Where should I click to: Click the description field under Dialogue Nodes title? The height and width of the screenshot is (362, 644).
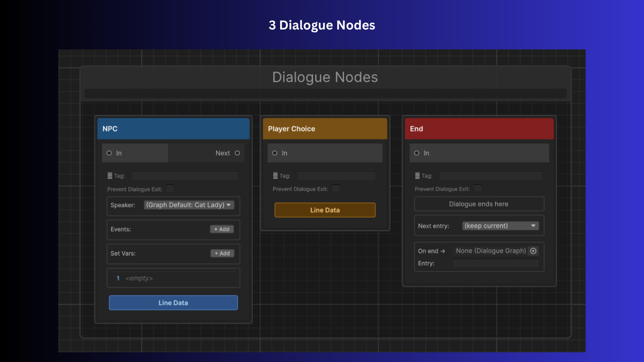coord(325,93)
